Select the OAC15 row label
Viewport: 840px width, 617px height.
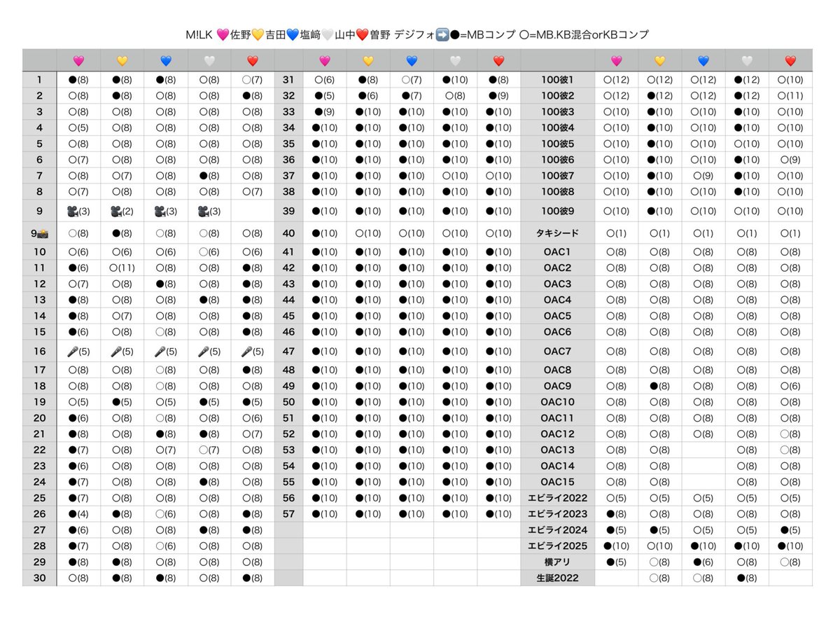tap(558, 481)
